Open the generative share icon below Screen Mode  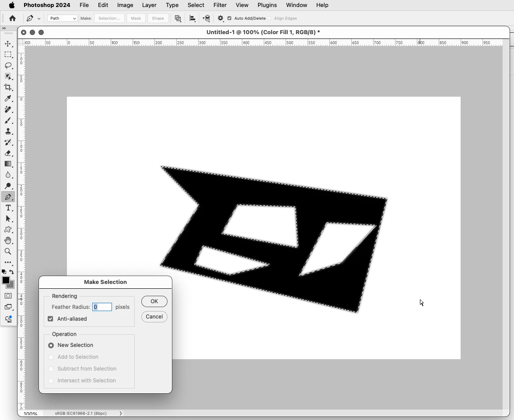(8, 319)
